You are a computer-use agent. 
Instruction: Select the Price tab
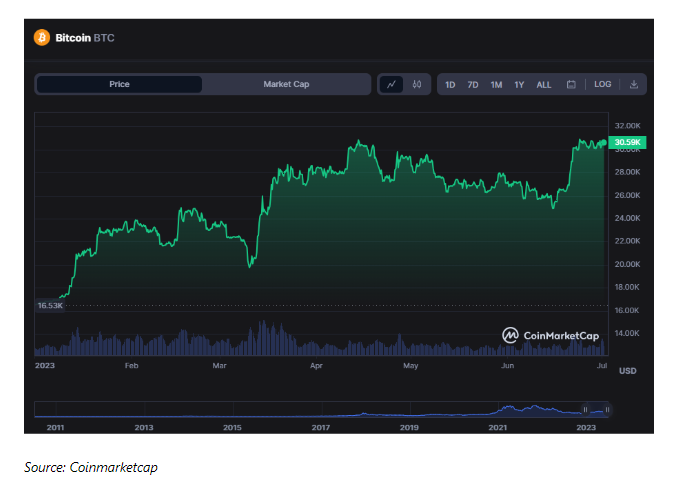(x=119, y=84)
